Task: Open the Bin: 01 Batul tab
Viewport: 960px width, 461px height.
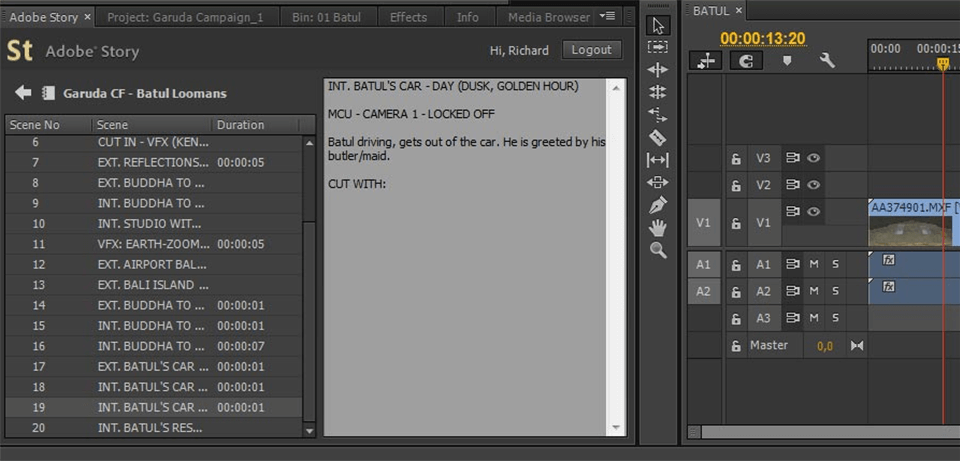Action: pos(326,17)
